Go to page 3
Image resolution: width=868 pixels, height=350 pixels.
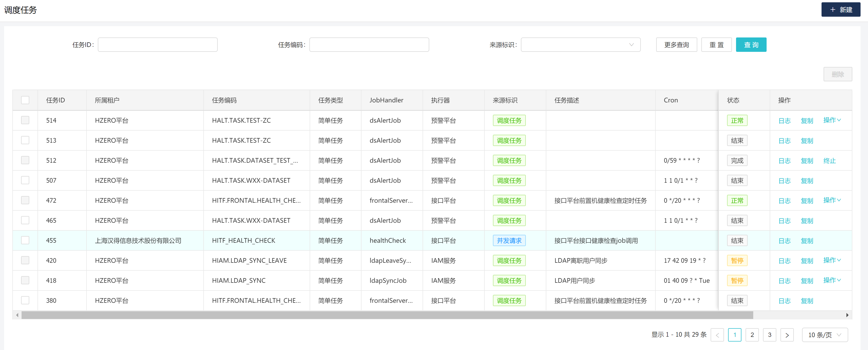769,335
